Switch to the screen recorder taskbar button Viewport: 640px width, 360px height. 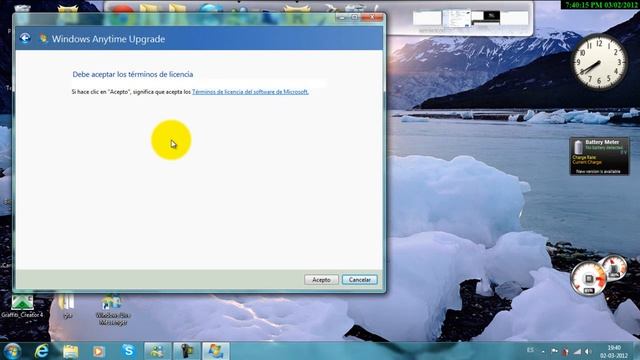pos(187,351)
